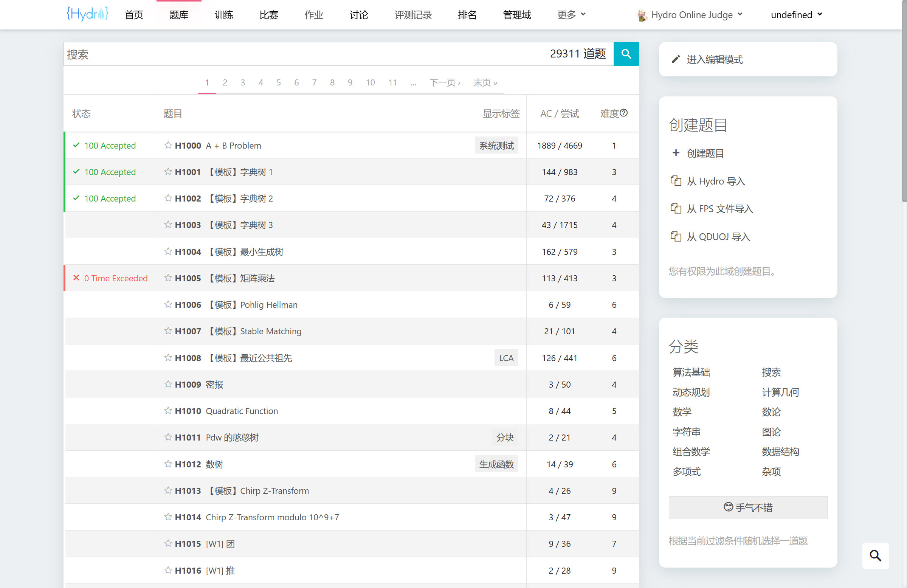The image size is (907, 588).
Task: Open the 从 Hydro 导入 import option
Action: [716, 181]
